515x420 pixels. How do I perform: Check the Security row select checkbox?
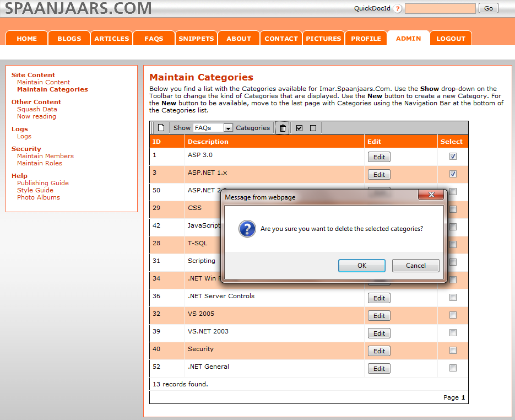click(453, 351)
